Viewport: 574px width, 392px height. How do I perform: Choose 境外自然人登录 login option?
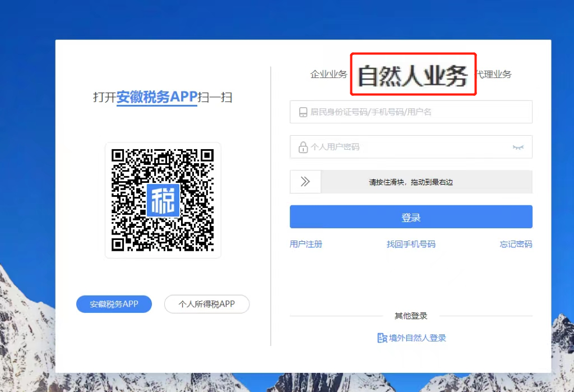click(x=411, y=338)
